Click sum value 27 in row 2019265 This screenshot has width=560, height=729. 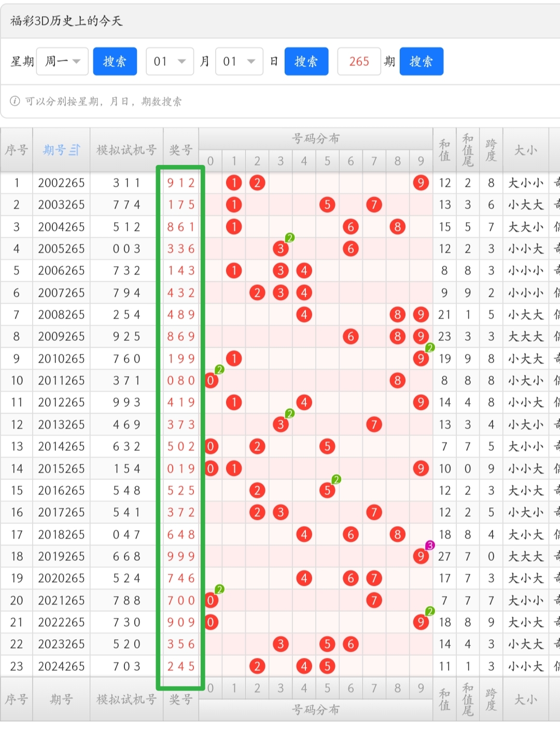(x=444, y=556)
